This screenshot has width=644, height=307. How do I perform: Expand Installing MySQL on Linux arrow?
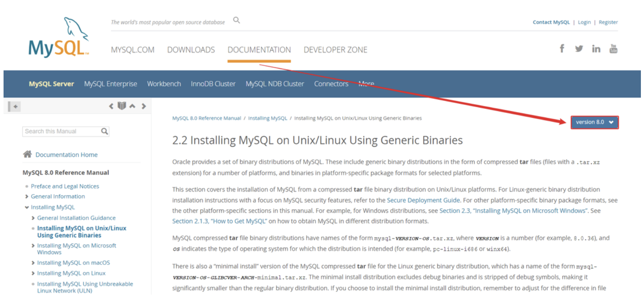33,273
